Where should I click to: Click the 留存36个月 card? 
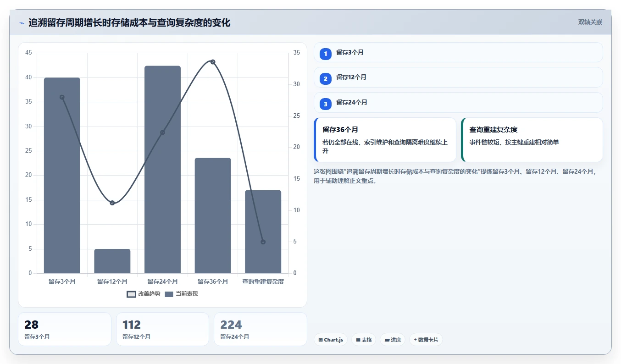(385, 140)
